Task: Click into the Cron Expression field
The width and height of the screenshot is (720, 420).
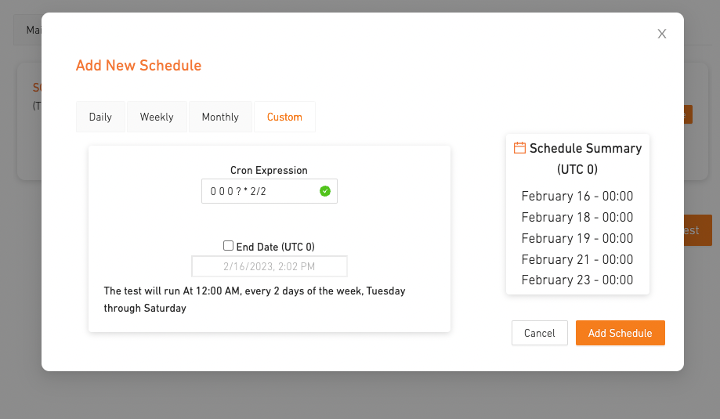Action: (258, 191)
